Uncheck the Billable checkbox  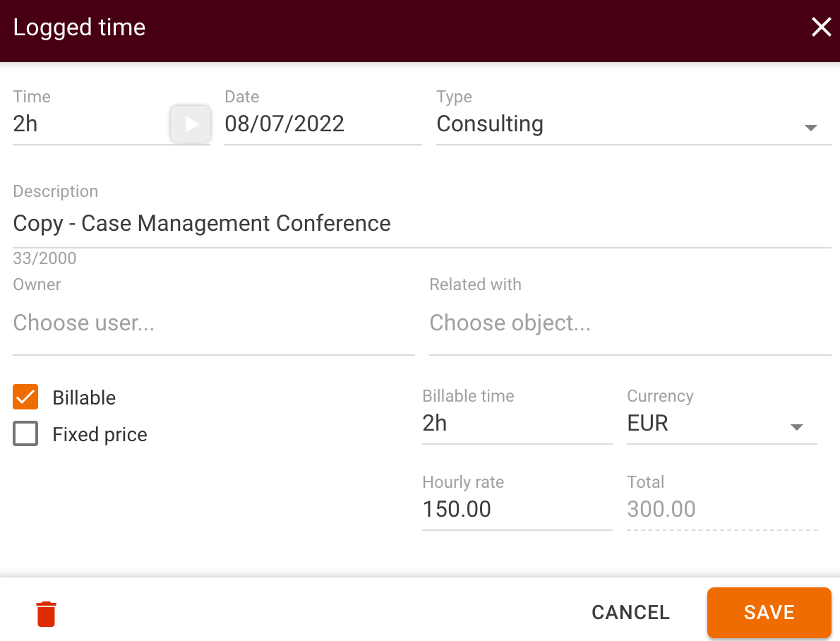pyautogui.click(x=25, y=397)
